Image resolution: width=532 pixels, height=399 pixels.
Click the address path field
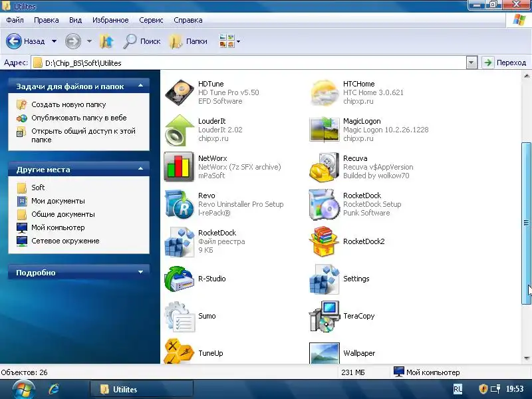point(249,63)
